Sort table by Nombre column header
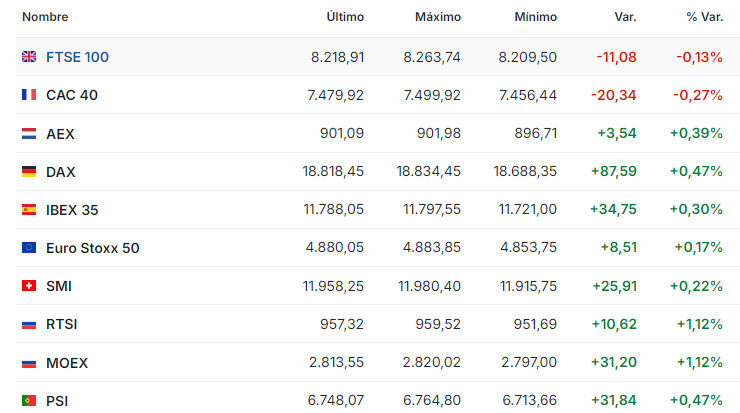The height and width of the screenshot is (413, 740). click(x=46, y=17)
